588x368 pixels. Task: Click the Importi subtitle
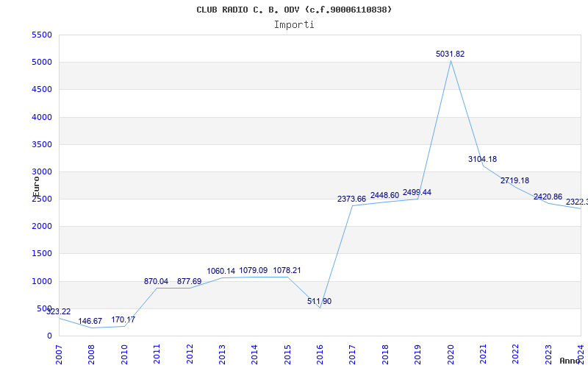pyautogui.click(x=294, y=25)
